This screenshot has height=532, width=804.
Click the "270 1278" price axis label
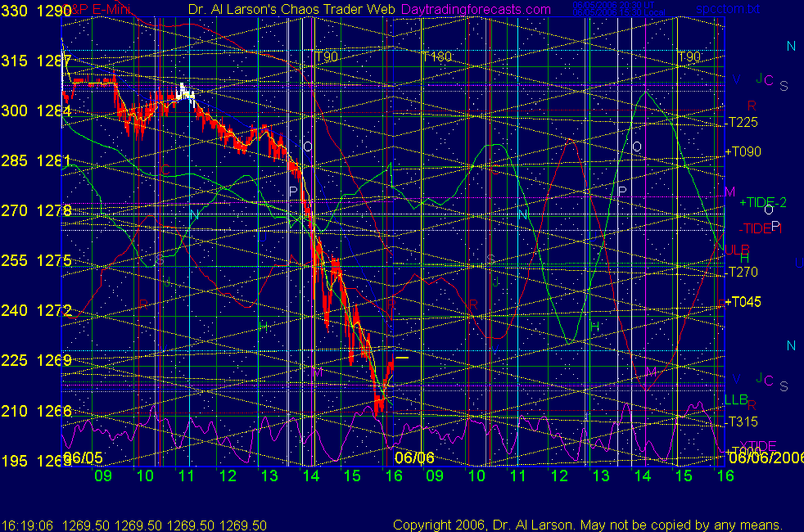tap(36, 210)
